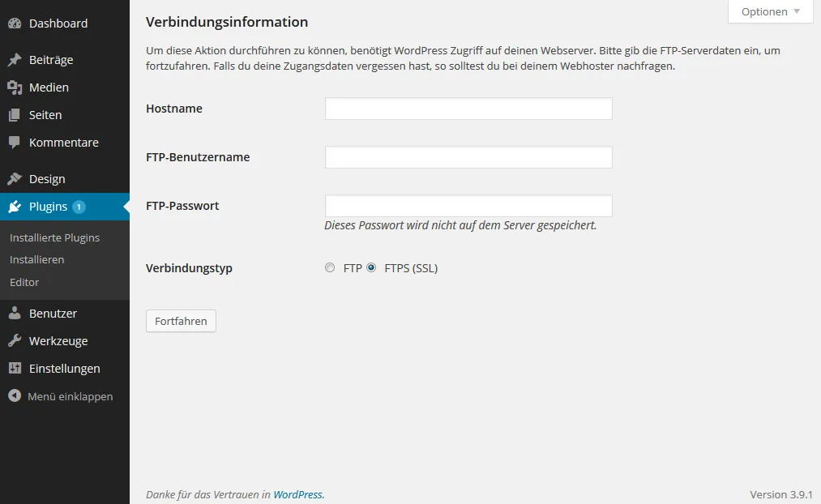Open the Installierte Plugins submenu item
Viewport: 821px width, 504px height.
click(54, 237)
